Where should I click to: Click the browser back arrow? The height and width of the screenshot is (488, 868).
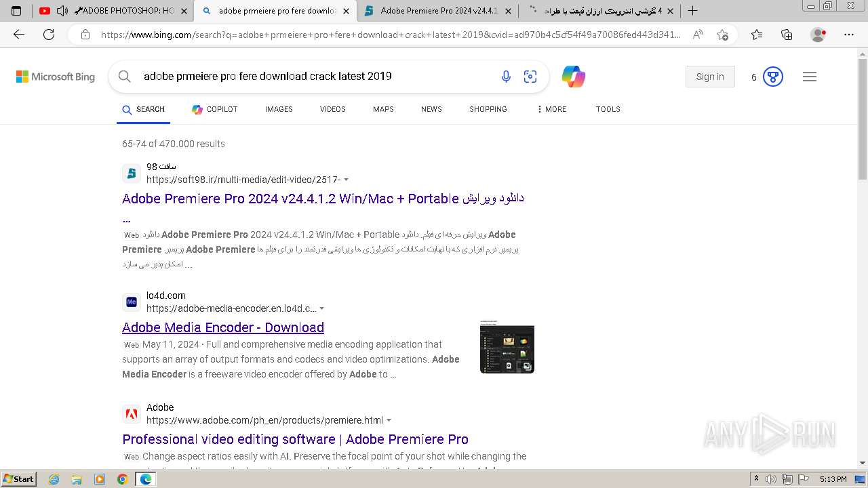pos(19,35)
